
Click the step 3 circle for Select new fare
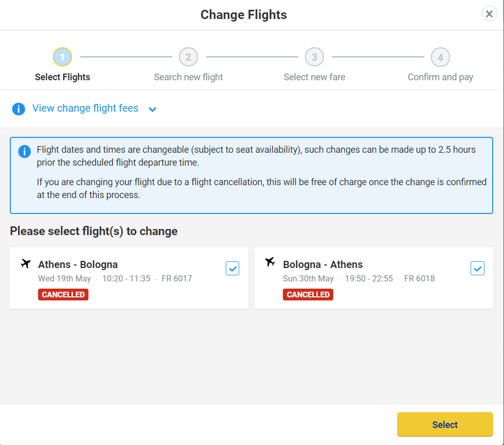[x=314, y=57]
